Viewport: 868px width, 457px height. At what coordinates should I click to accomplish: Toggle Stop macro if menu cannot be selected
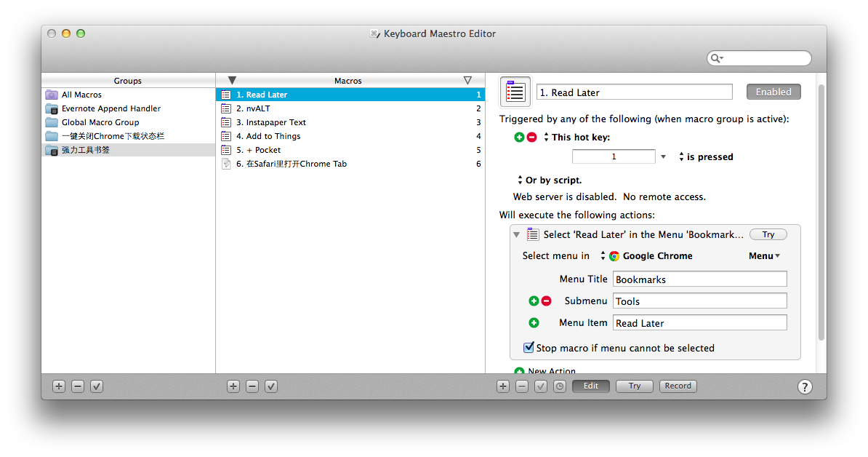[529, 347]
